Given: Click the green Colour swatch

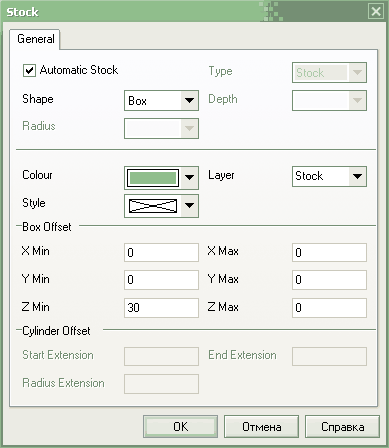Looking at the screenshot, I should [x=153, y=178].
